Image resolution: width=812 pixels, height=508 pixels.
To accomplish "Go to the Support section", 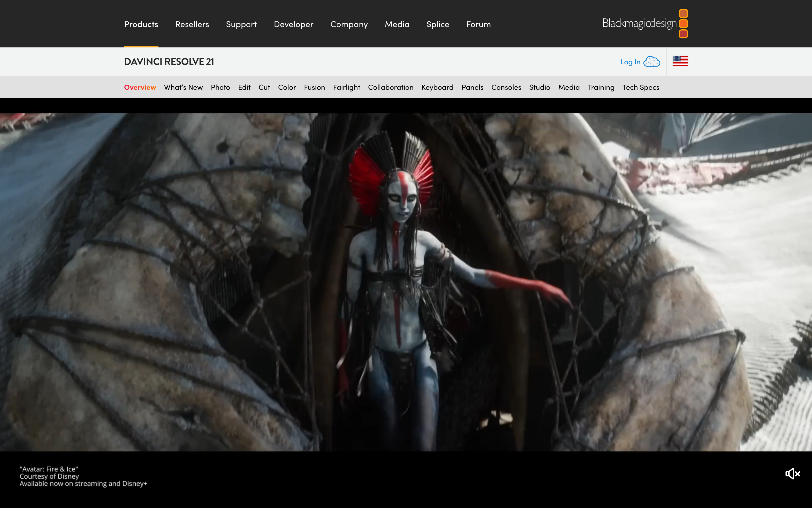I will pos(241,24).
